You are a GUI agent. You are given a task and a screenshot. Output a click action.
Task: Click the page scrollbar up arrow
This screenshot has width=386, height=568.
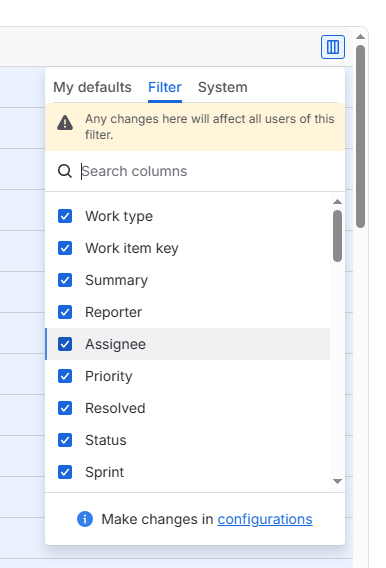click(x=360, y=37)
